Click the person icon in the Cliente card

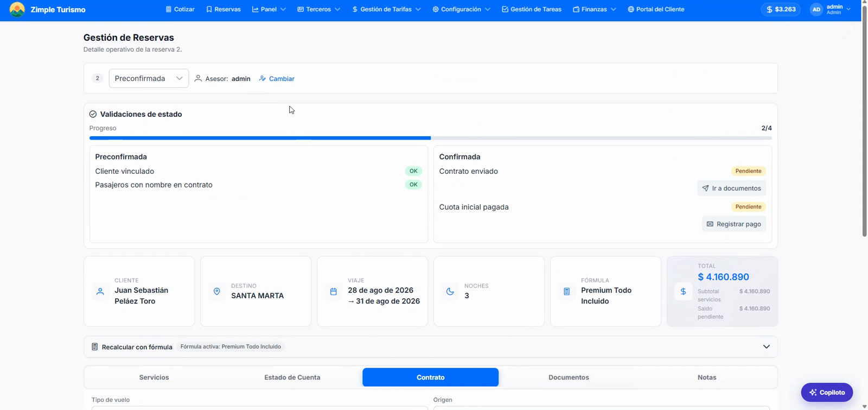pos(100,292)
